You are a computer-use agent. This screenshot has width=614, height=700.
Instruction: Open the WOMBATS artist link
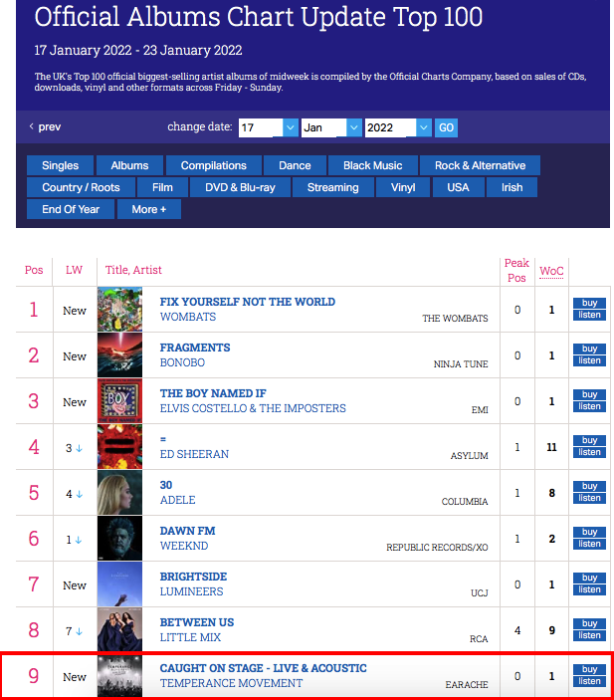pyautogui.click(x=188, y=317)
